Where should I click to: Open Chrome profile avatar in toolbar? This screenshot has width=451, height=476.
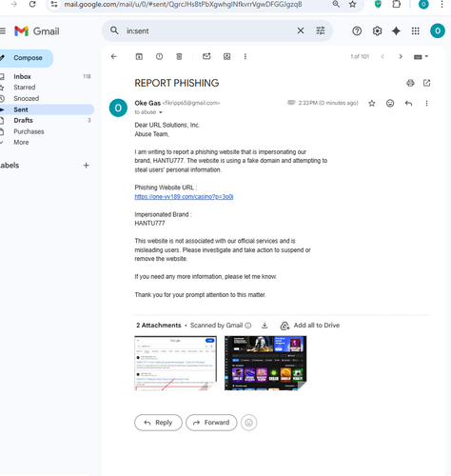click(423, 4)
